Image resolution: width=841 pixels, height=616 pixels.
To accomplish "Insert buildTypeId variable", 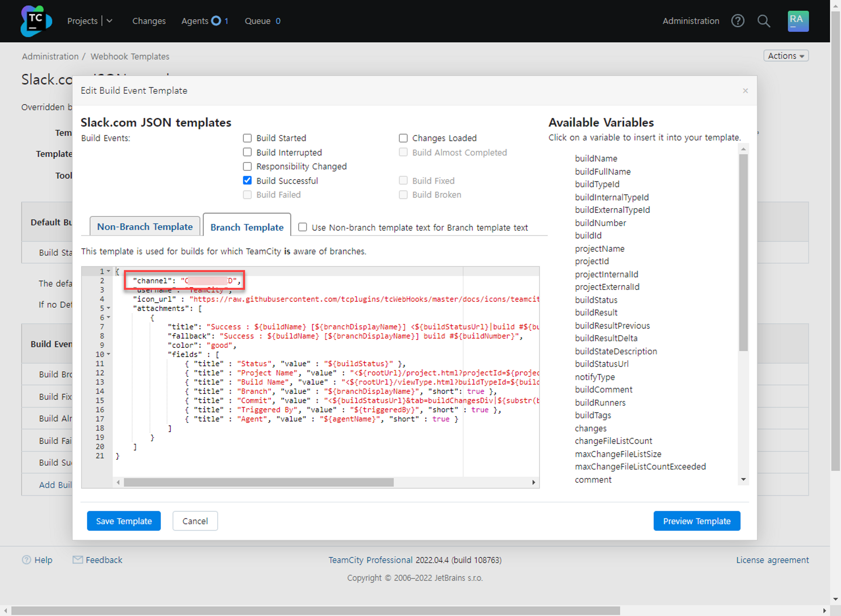I will click(597, 184).
